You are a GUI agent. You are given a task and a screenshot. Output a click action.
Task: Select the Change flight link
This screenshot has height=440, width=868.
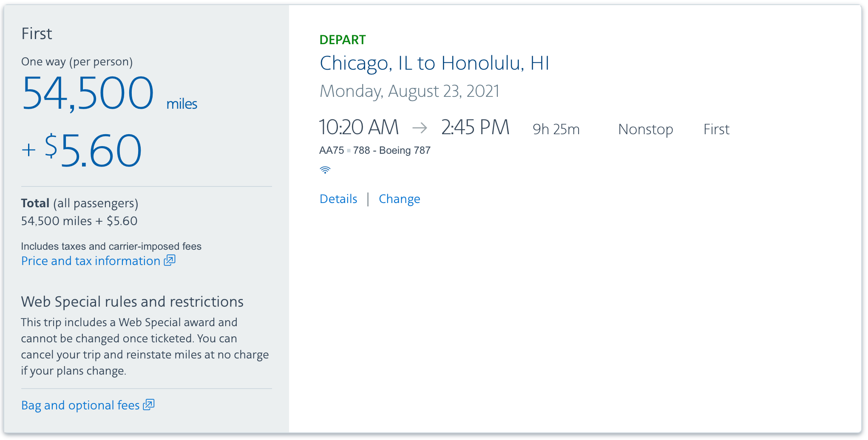pos(399,199)
